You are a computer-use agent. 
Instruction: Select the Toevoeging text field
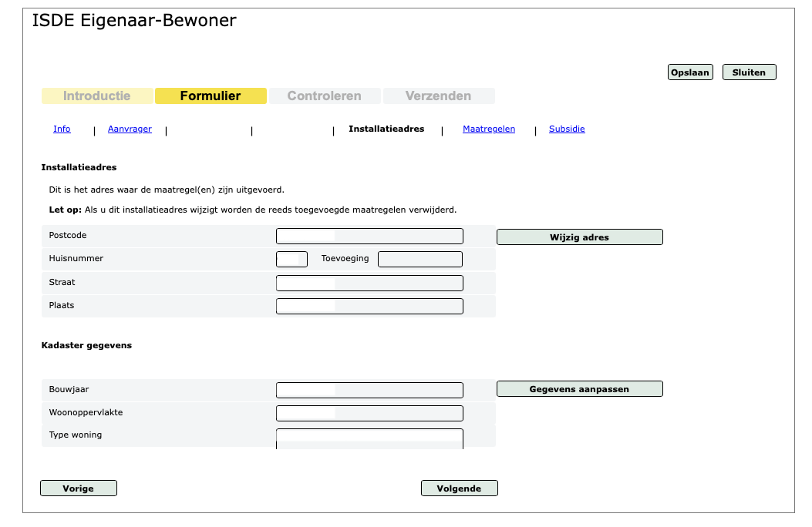pyautogui.click(x=420, y=260)
